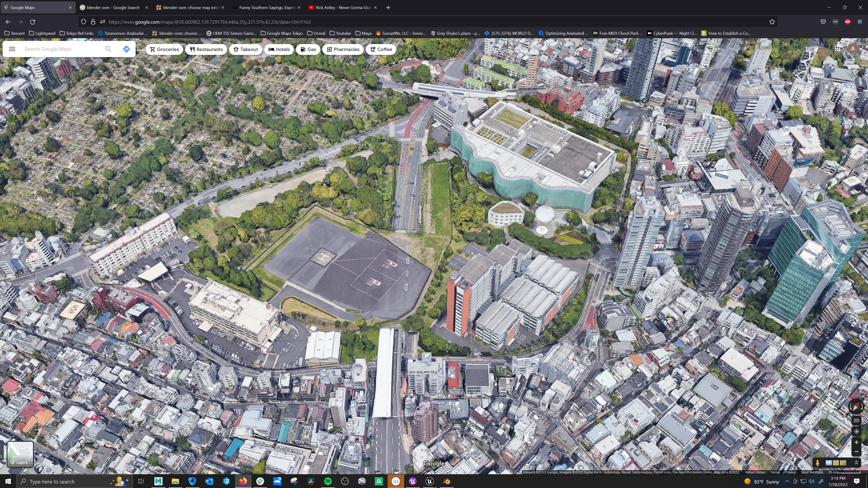
Task: Open the Maya bookmarks folder
Action: tap(364, 33)
